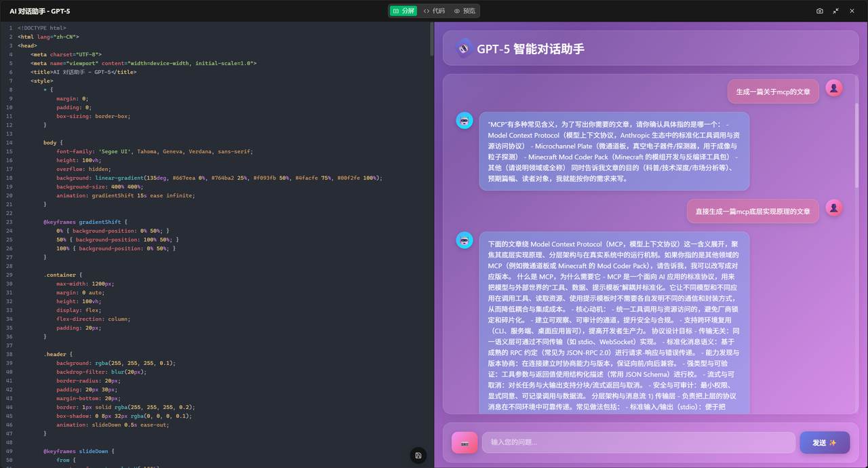The image size is (868, 468).
Task: Click the font-family 'Segoe UI' line
Action: 155,151
